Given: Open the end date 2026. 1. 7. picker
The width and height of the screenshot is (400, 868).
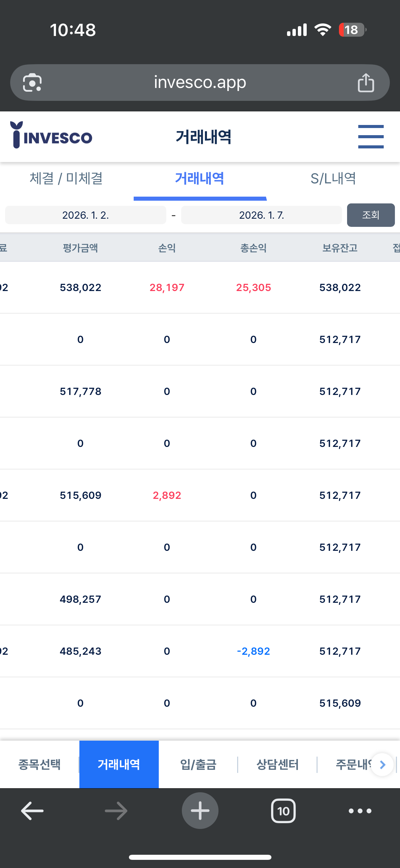Looking at the screenshot, I should click(x=262, y=215).
